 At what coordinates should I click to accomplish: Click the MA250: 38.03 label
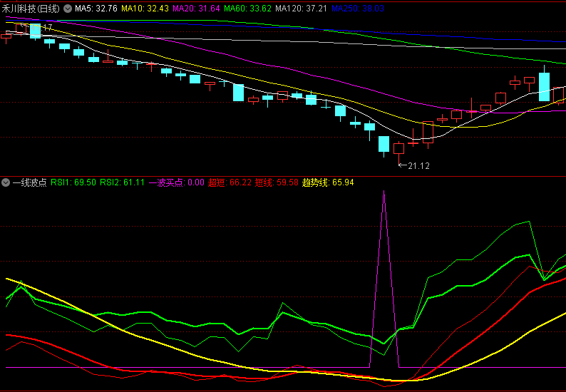358,9
